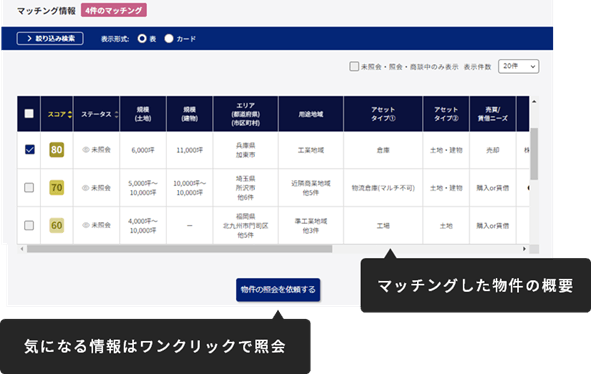Click the 4件のマッチング badge
The height and width of the screenshot is (374, 591).
tap(114, 10)
